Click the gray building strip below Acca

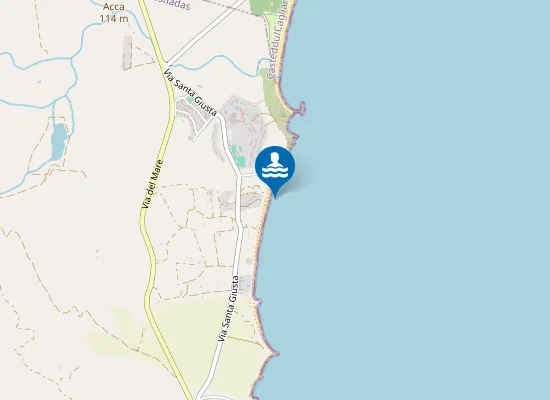point(127,52)
